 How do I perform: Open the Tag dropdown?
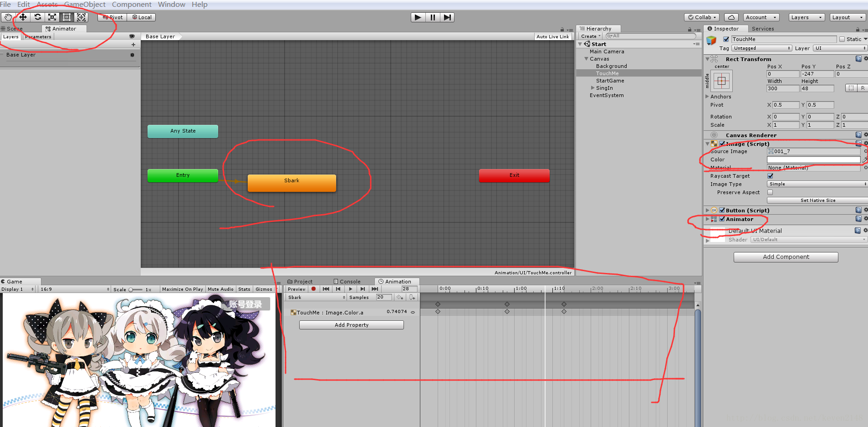762,48
